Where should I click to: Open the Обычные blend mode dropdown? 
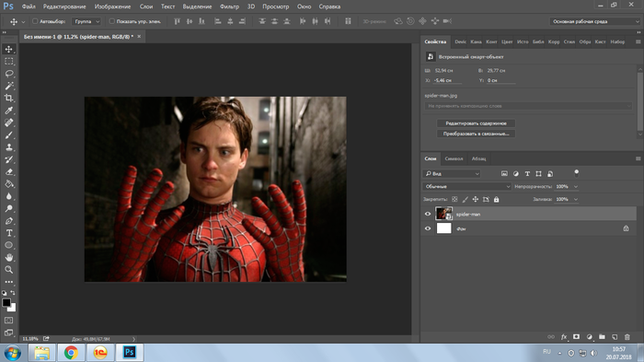(466, 186)
